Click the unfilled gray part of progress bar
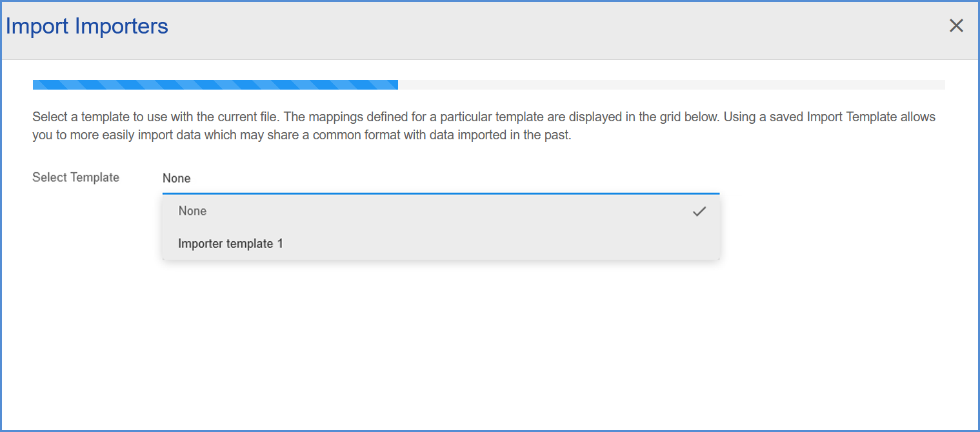The width and height of the screenshot is (980, 432). pos(672,84)
